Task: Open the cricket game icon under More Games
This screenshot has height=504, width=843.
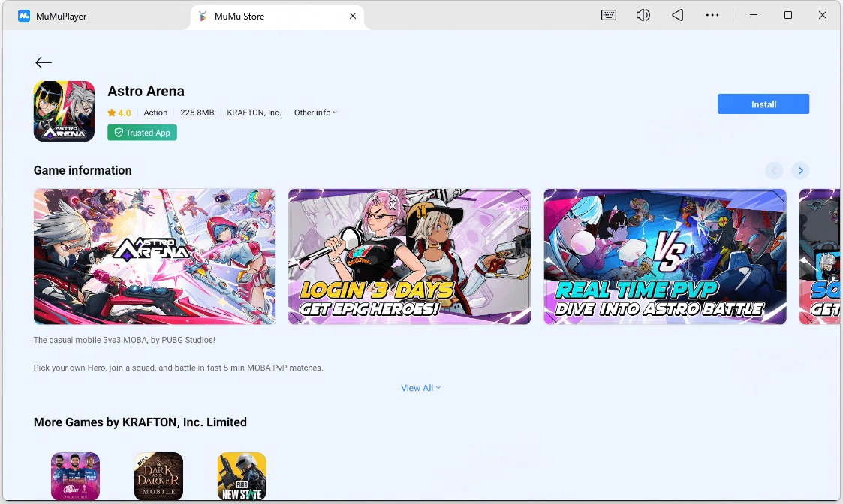Action: coord(75,476)
